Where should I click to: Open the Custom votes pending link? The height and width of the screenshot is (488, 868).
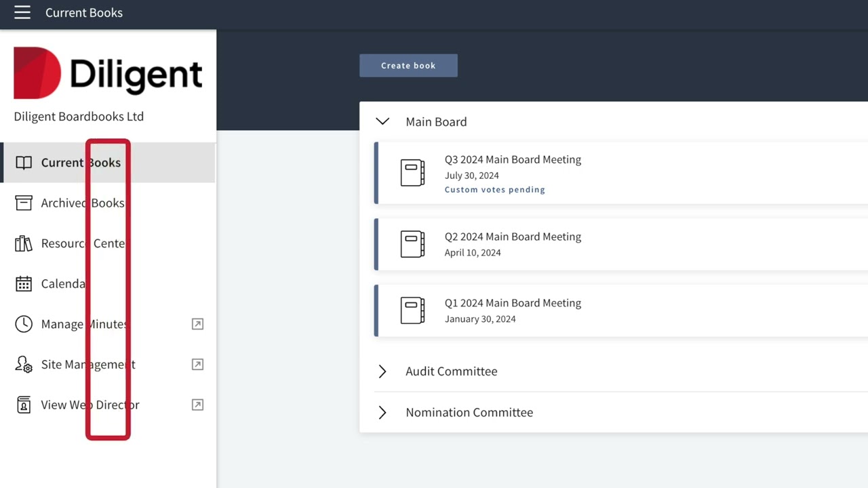pyautogui.click(x=494, y=190)
